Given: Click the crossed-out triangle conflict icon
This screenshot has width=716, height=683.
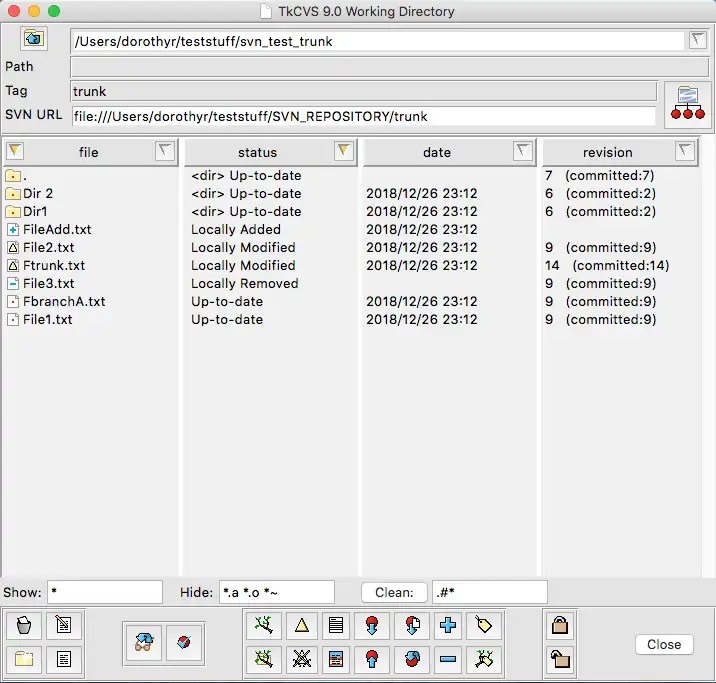Looking at the screenshot, I should click(x=302, y=659).
